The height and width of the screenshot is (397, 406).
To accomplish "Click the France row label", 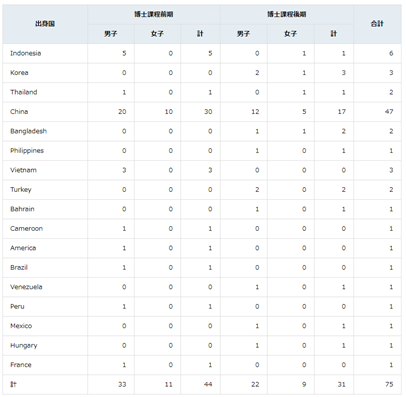I will [21, 365].
